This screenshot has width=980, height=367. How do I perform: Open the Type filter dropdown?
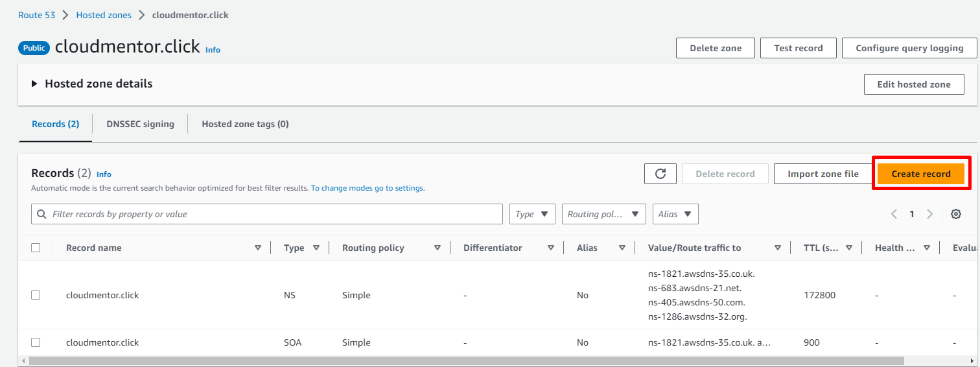pyautogui.click(x=532, y=214)
